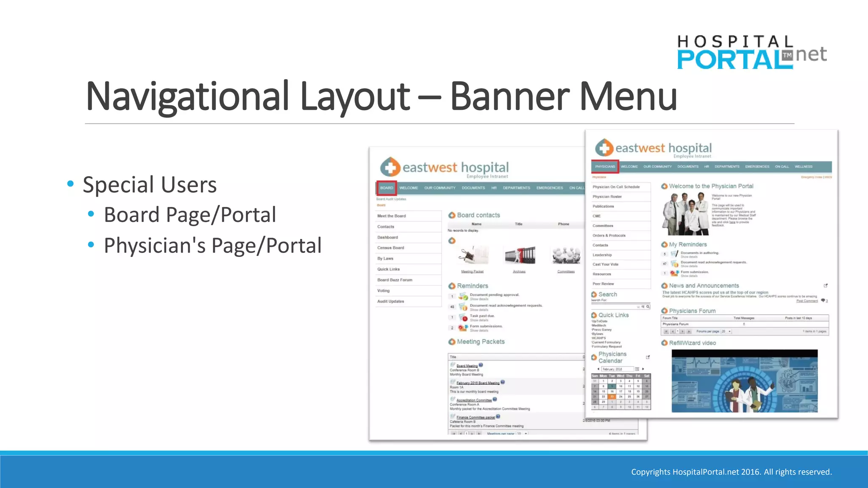
Task: Open BOARD tab in banner menu
Action: pos(387,188)
